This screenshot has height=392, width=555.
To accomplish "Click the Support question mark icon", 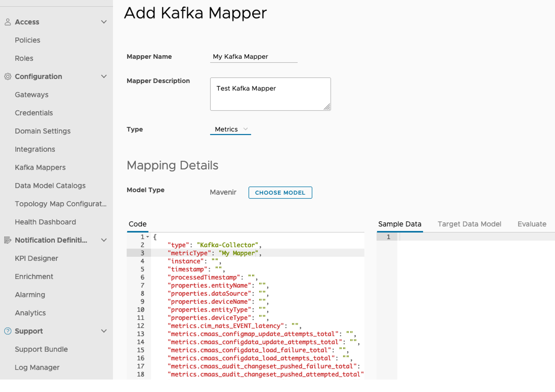I will point(8,331).
